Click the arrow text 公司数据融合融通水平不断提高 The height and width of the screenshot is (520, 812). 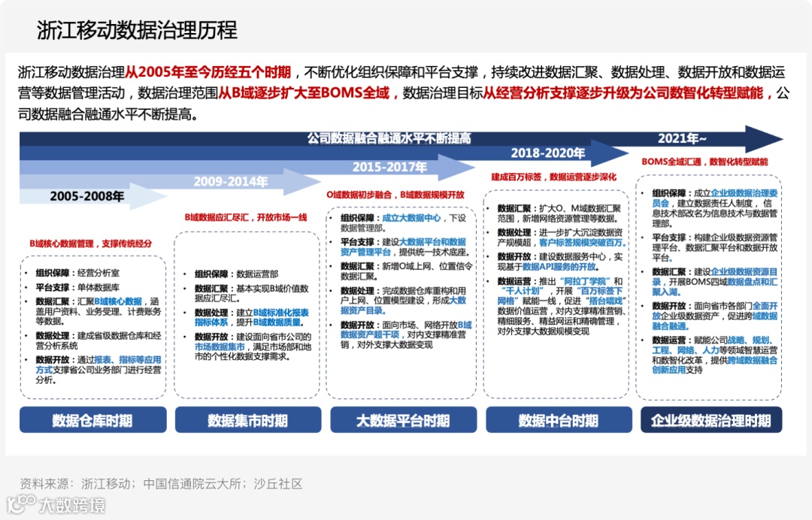pyautogui.click(x=389, y=138)
